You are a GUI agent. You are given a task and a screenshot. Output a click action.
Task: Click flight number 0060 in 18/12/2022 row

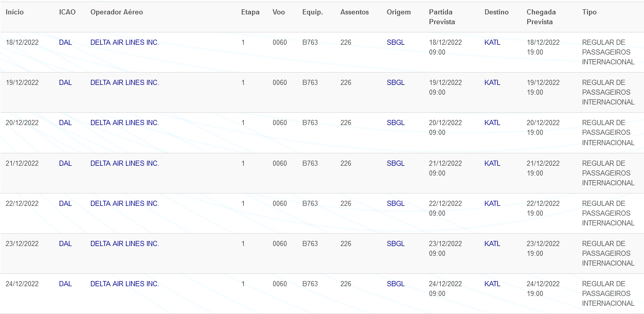(280, 42)
